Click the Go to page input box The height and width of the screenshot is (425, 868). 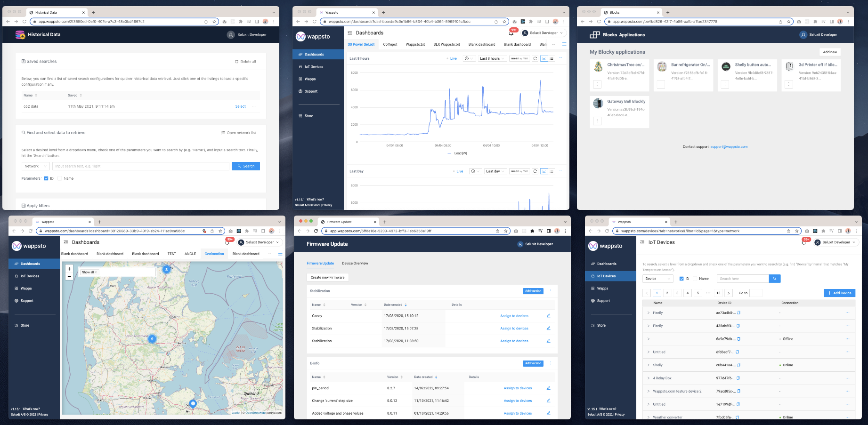[x=755, y=293]
